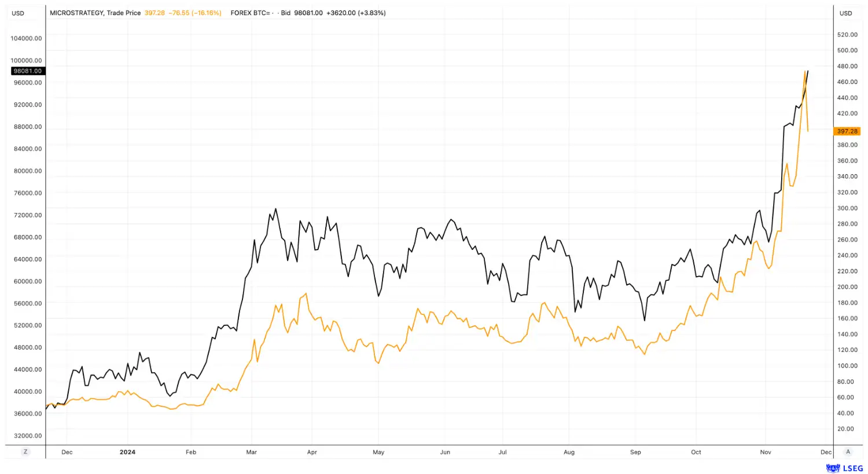Click the 220.00 label on the MicroStrategy axis
Image resolution: width=868 pixels, height=474 pixels.
847,271
